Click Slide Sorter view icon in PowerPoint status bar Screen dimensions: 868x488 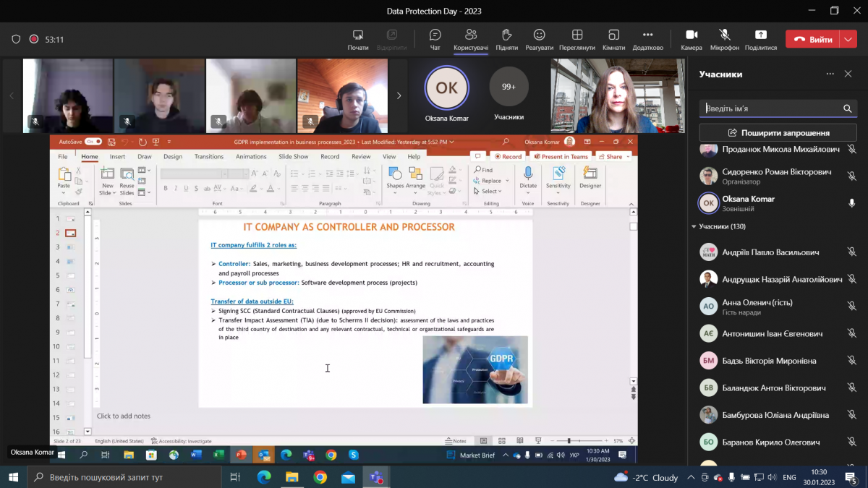tap(501, 440)
